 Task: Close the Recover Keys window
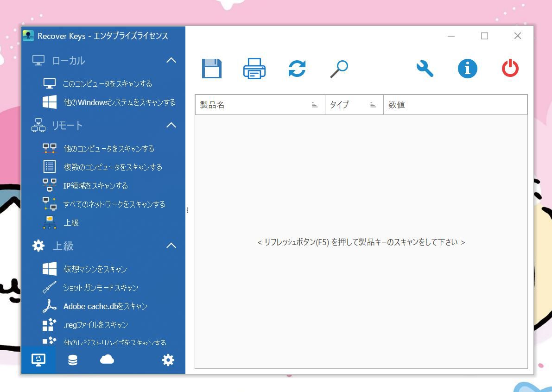click(518, 36)
